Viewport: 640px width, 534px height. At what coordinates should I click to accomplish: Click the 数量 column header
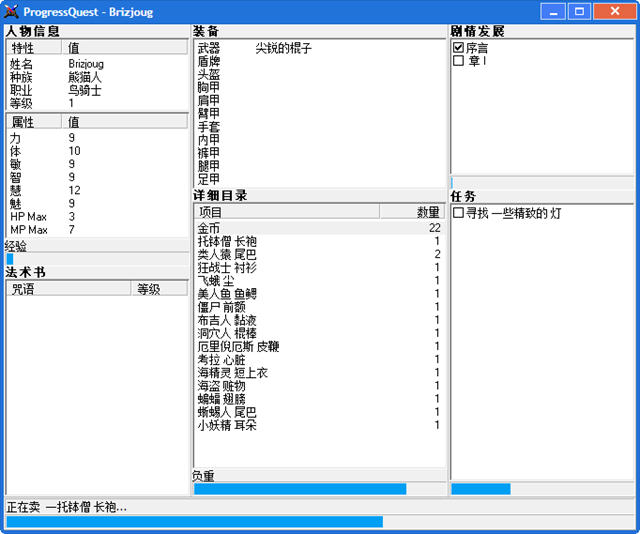pos(412,212)
